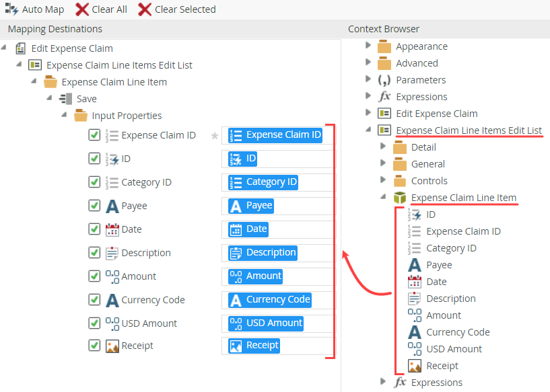Image resolution: width=550 pixels, height=392 pixels.
Task: Click the Clear Selected button
Action: pos(177,9)
